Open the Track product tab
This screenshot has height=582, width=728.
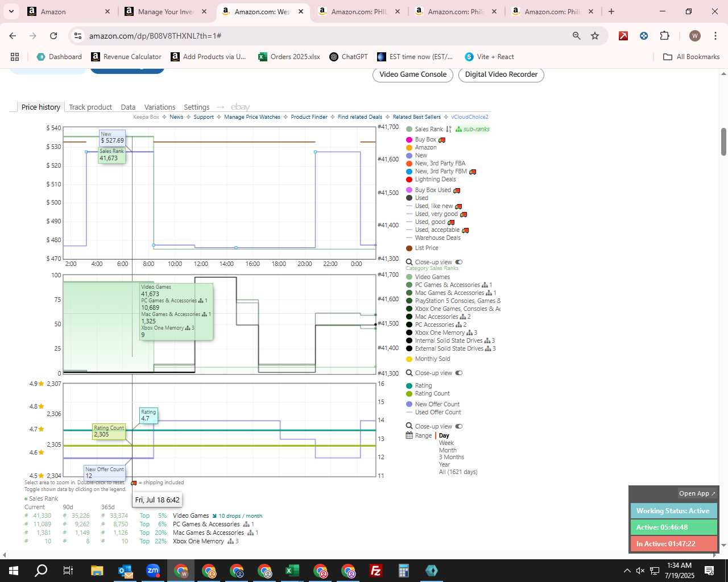[90, 107]
